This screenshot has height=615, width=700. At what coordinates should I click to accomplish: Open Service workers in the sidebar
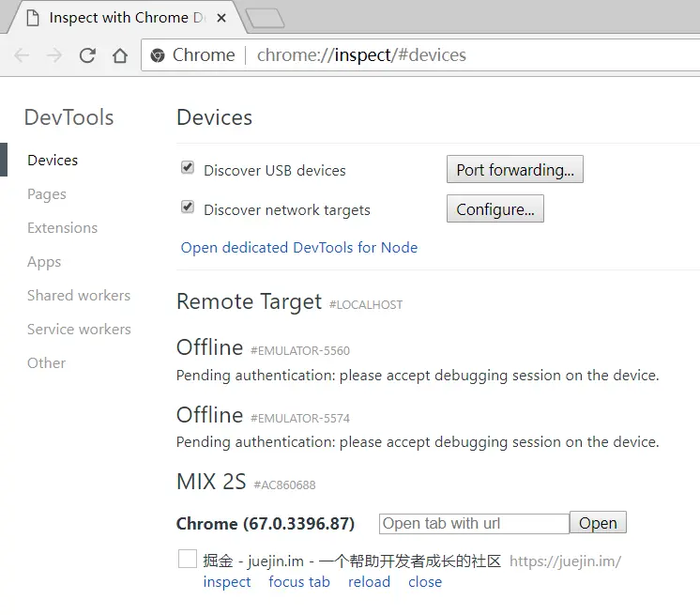(79, 330)
